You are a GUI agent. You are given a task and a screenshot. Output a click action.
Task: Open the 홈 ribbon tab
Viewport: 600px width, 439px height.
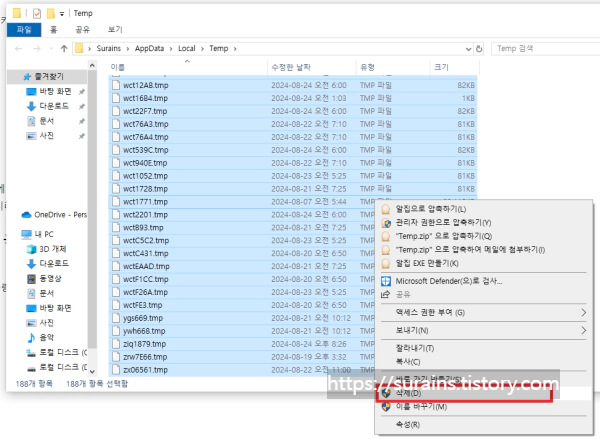54,29
